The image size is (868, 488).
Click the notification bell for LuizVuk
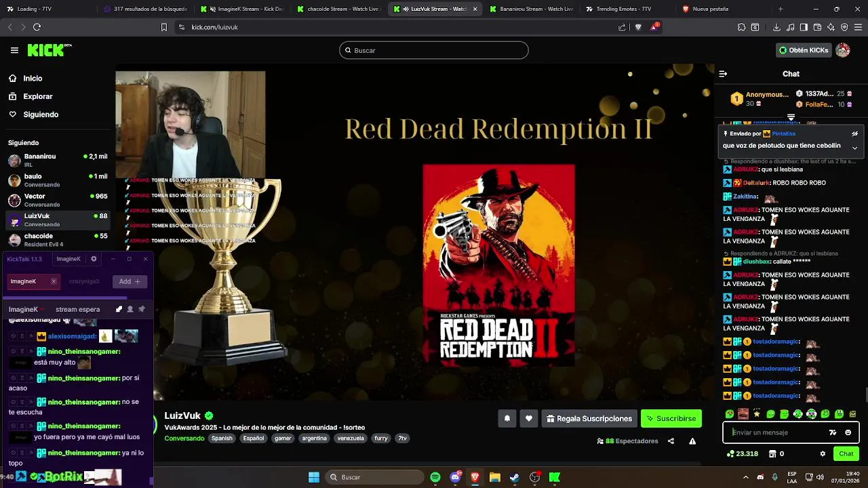tap(507, 419)
